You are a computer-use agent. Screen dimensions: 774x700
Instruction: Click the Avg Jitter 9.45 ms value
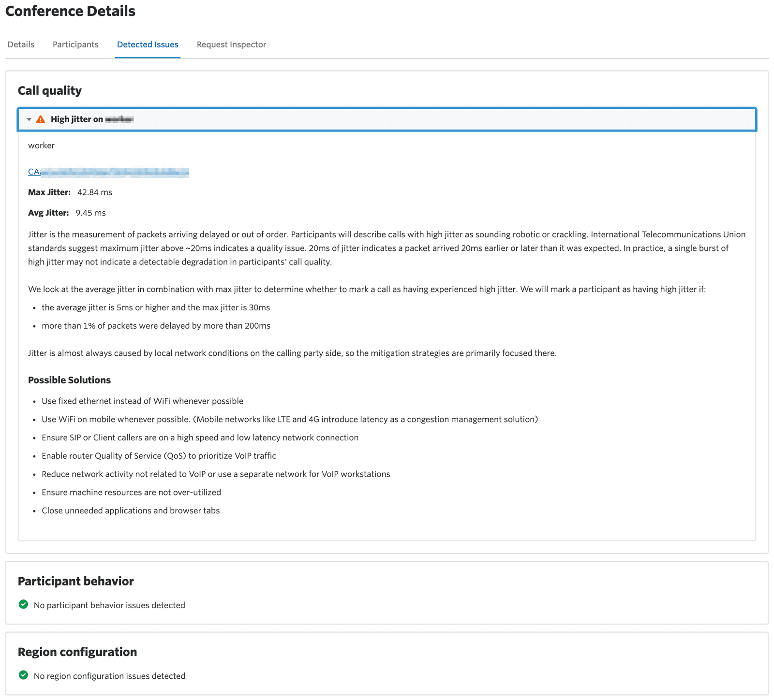pyautogui.click(x=90, y=213)
